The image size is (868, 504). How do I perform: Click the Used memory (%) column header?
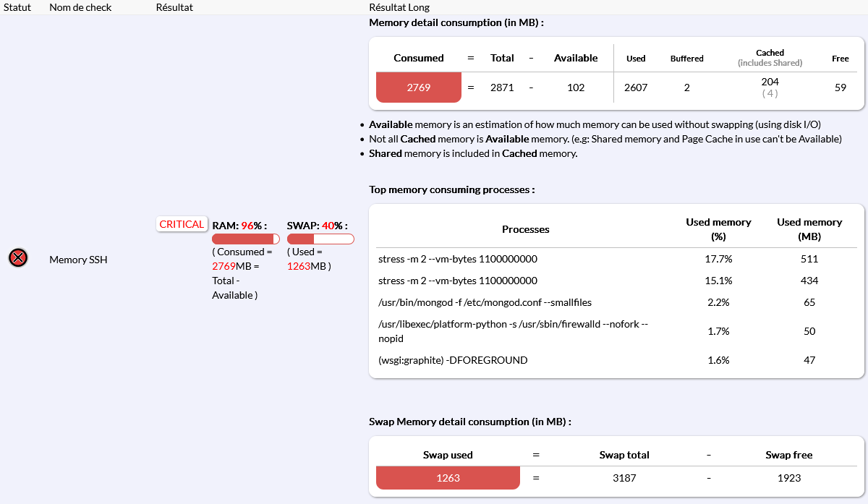click(718, 228)
